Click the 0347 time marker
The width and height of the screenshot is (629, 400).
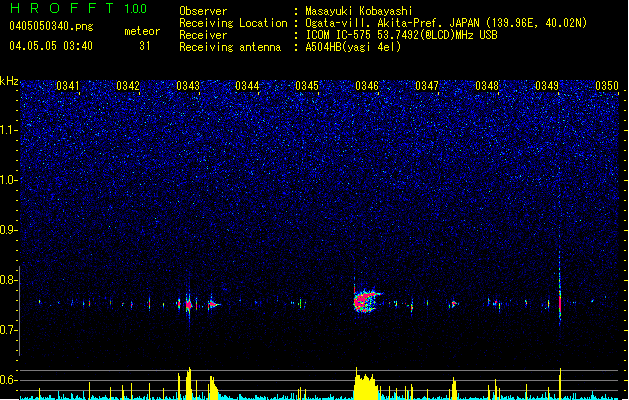pyautogui.click(x=427, y=85)
